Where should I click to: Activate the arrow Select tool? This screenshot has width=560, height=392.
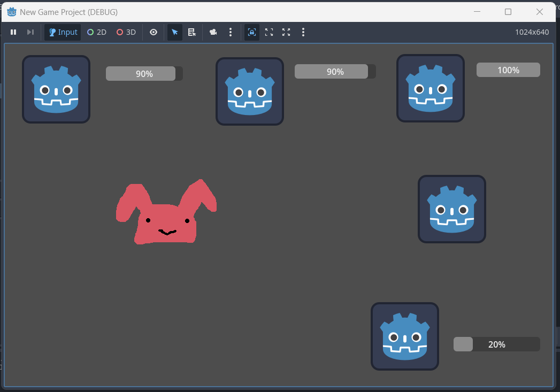[175, 32]
